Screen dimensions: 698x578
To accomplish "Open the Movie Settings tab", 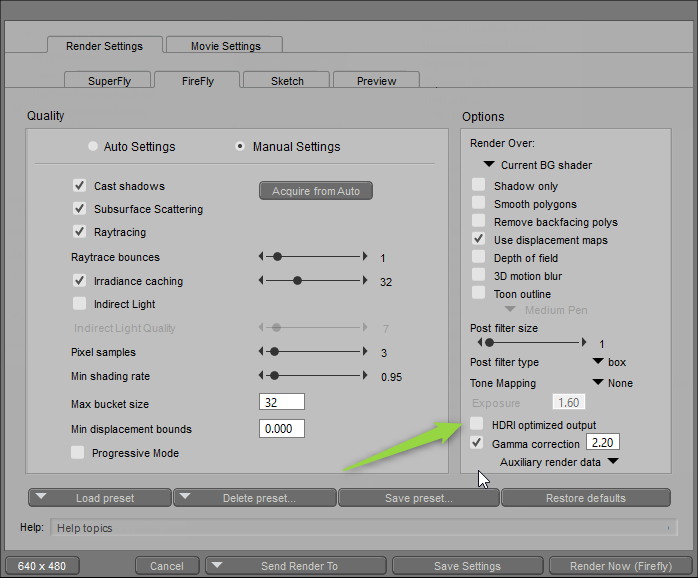I will pyautogui.click(x=226, y=46).
